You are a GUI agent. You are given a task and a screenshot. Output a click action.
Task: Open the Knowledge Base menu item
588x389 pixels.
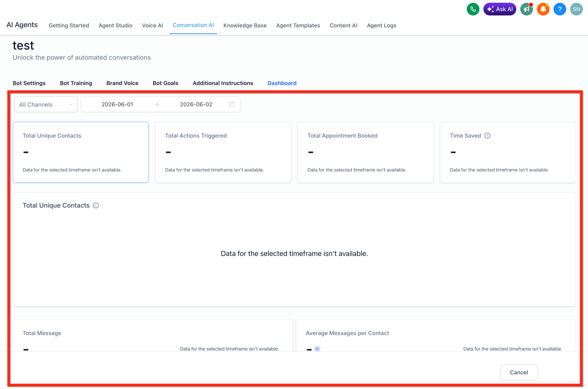click(x=245, y=25)
